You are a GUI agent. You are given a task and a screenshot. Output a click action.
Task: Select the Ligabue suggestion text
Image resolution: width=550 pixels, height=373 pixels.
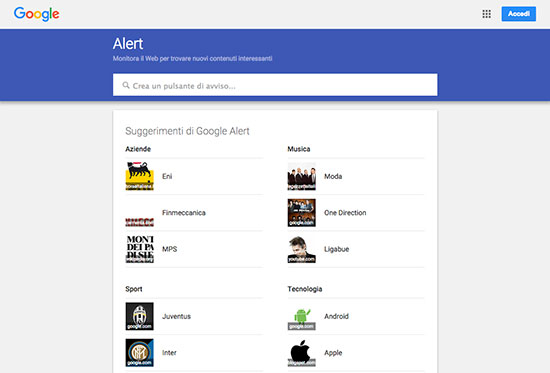pyautogui.click(x=336, y=249)
